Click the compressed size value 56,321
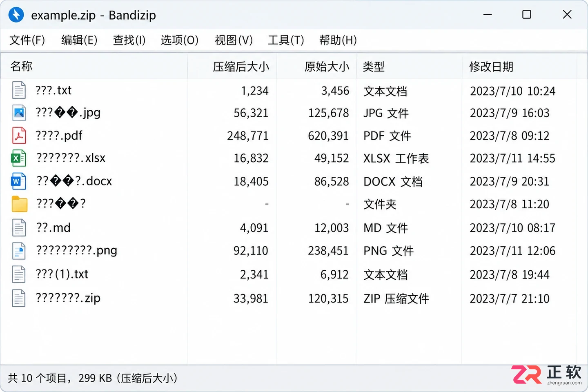588x392 pixels. click(x=251, y=113)
